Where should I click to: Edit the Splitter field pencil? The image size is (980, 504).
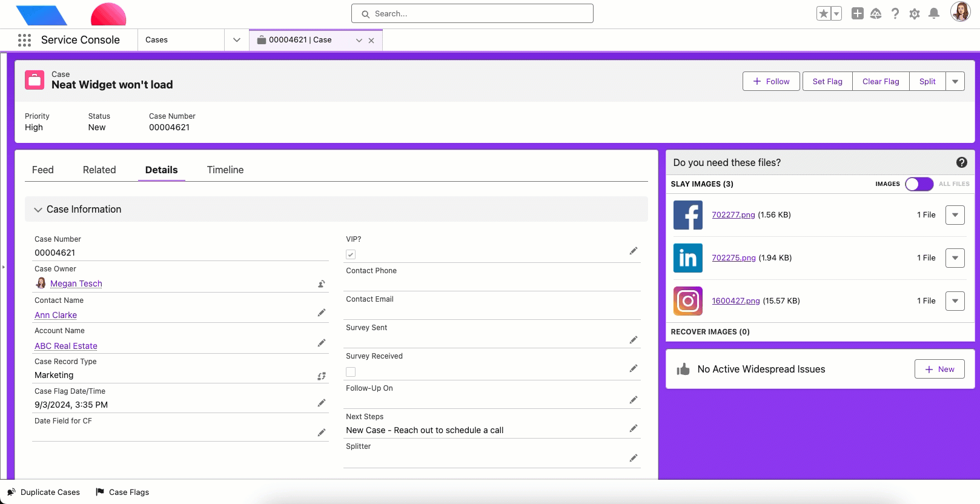tap(634, 458)
